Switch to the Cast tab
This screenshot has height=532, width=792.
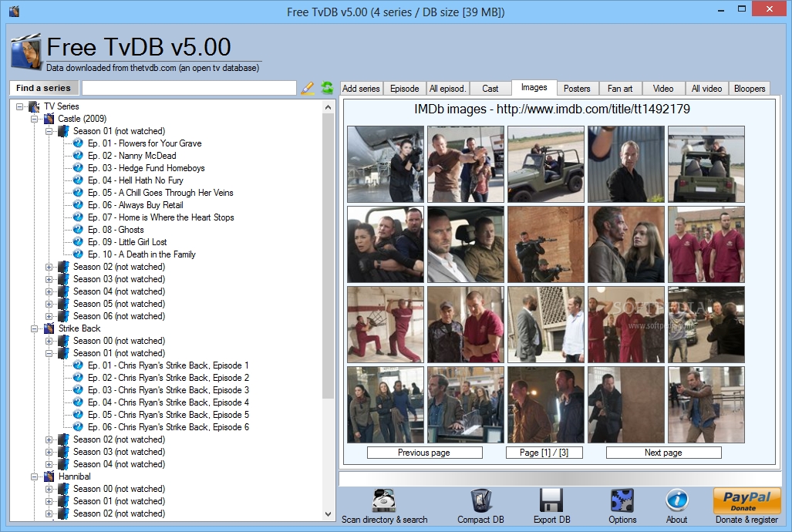490,89
